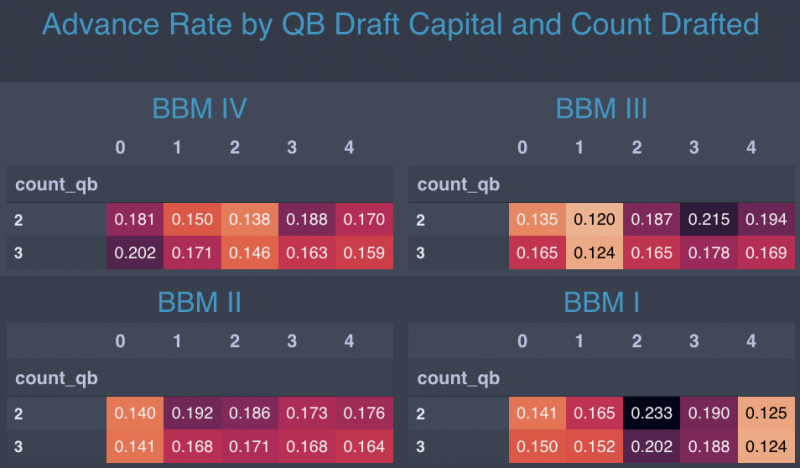The height and width of the screenshot is (468, 800).
Task: Click the BBM I table heading
Action: [x=601, y=302]
